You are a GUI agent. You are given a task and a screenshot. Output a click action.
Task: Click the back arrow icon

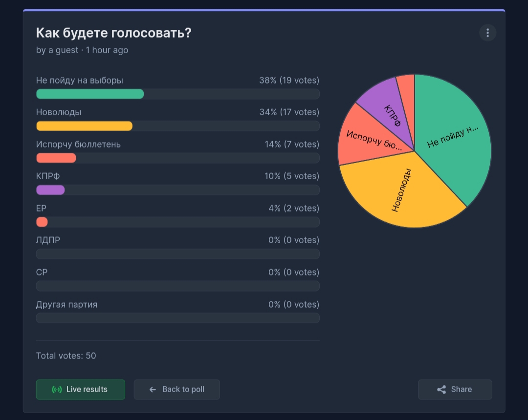pos(153,389)
